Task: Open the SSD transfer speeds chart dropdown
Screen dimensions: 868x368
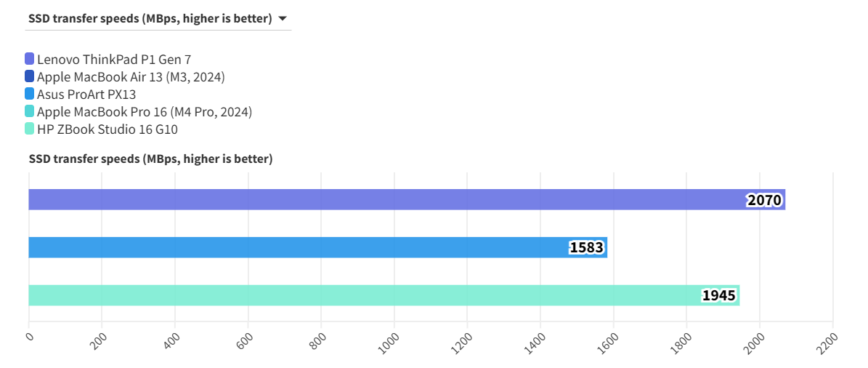Action: pyautogui.click(x=150, y=19)
